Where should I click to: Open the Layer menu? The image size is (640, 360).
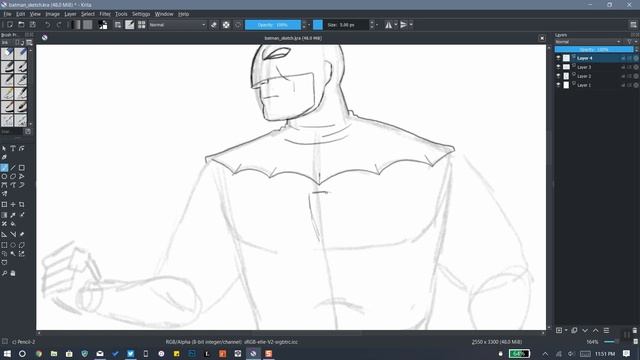coord(70,14)
